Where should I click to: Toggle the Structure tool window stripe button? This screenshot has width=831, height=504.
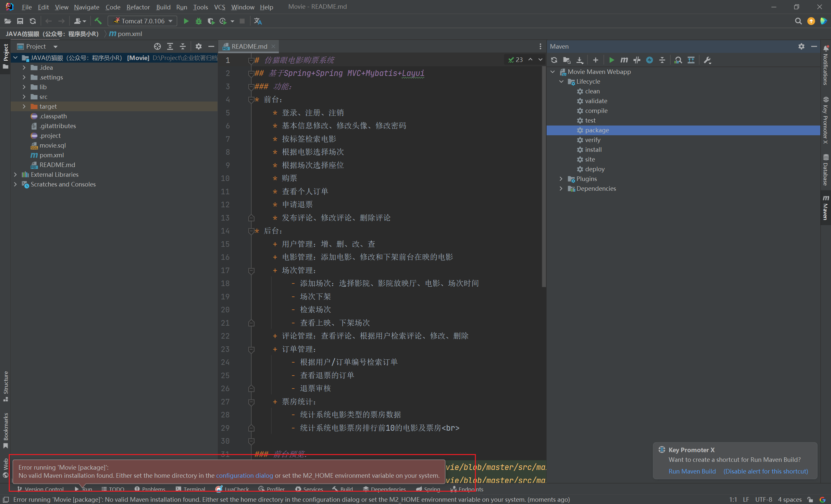[x=6, y=386]
